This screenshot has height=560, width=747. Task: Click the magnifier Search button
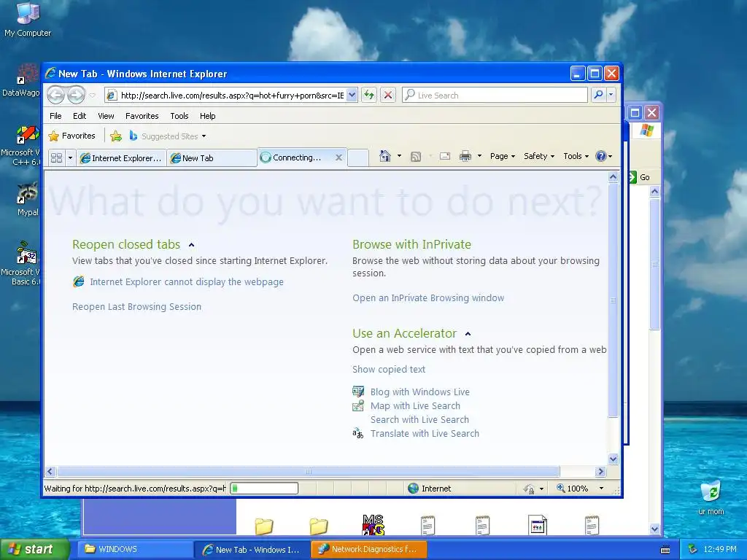pos(598,96)
